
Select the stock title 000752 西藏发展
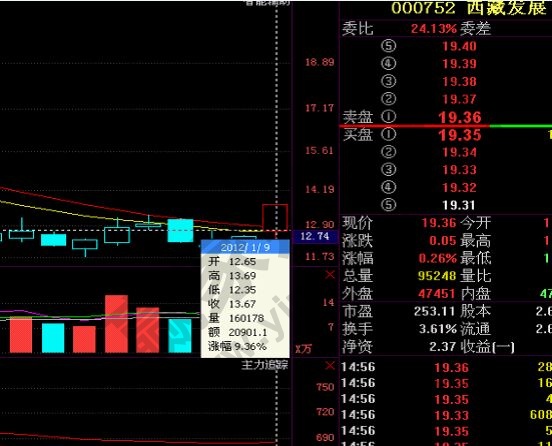(469, 8)
